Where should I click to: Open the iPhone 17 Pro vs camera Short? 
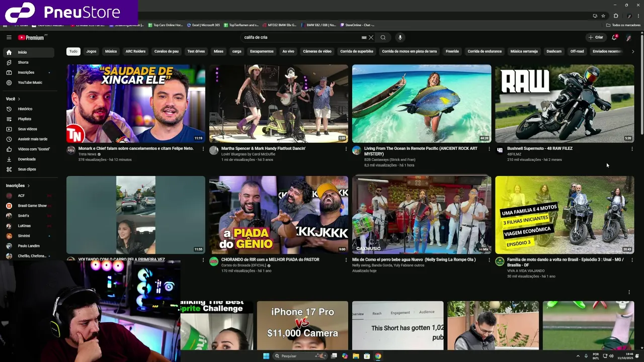[302, 326]
